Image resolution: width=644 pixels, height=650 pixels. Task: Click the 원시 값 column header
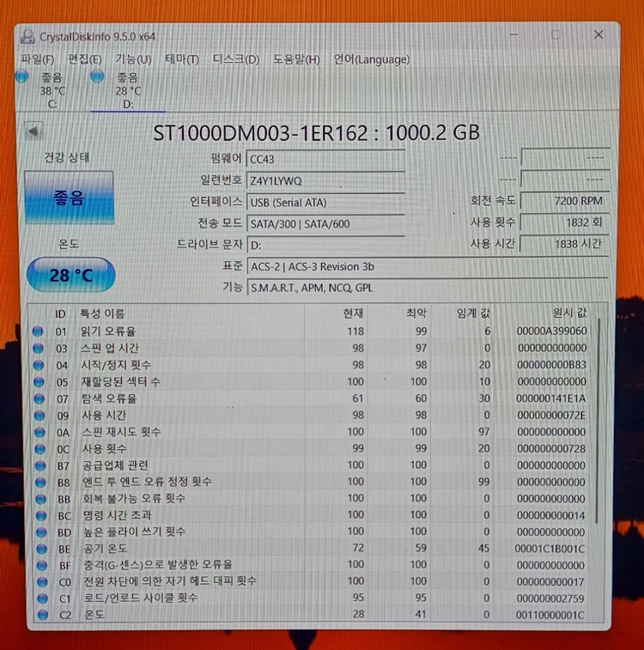(569, 313)
